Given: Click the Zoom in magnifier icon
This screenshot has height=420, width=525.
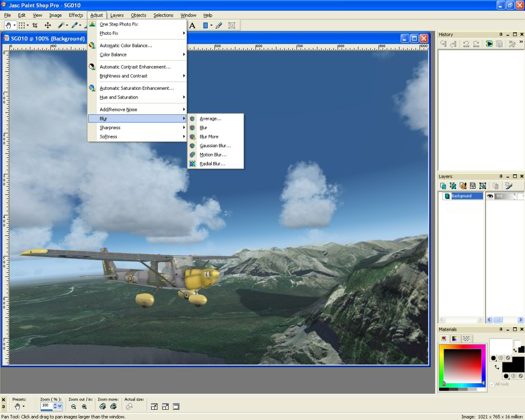Looking at the screenshot, I should (84, 407).
